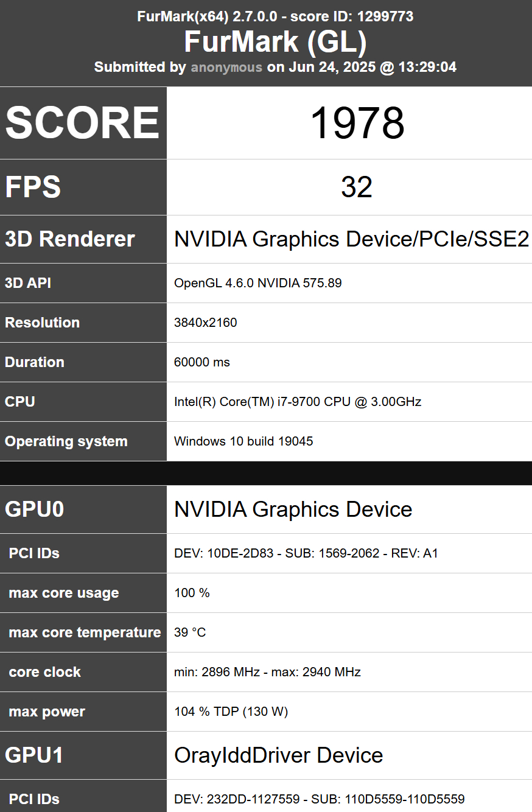Click the FurMark (GL) title heading
The image size is (532, 812).
[x=275, y=42]
